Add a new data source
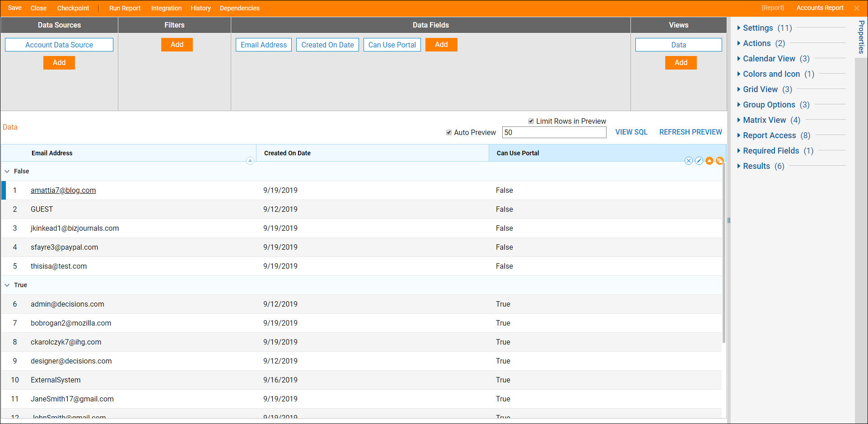This screenshot has width=868, height=424. click(x=59, y=63)
